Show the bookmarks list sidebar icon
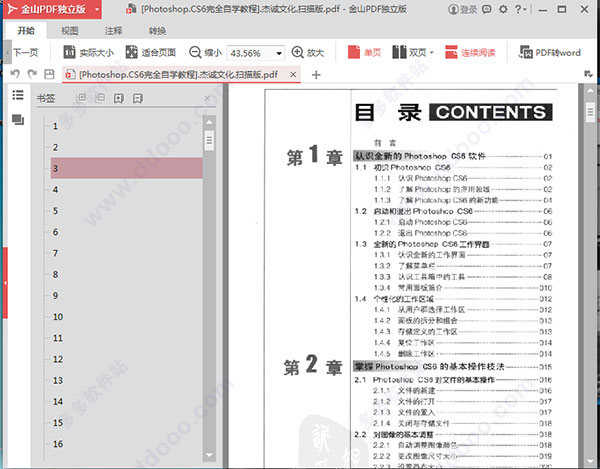This screenshot has width=600, height=469. tap(18, 94)
